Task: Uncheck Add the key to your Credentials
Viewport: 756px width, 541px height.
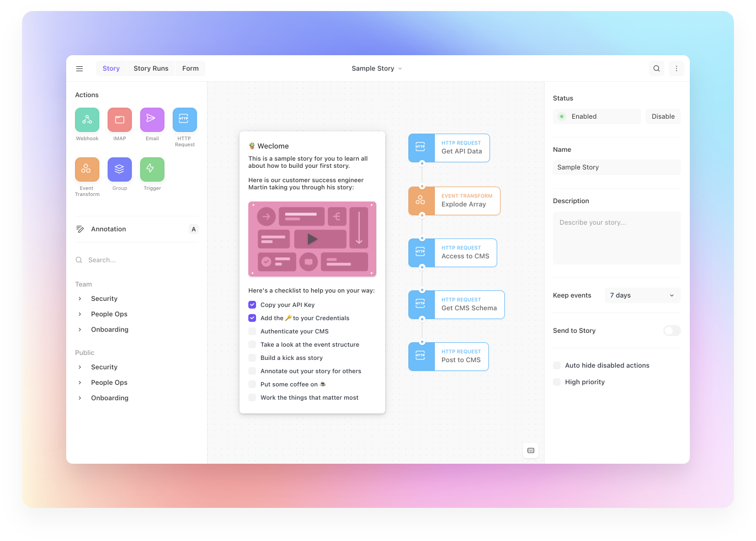Action: [x=252, y=318]
